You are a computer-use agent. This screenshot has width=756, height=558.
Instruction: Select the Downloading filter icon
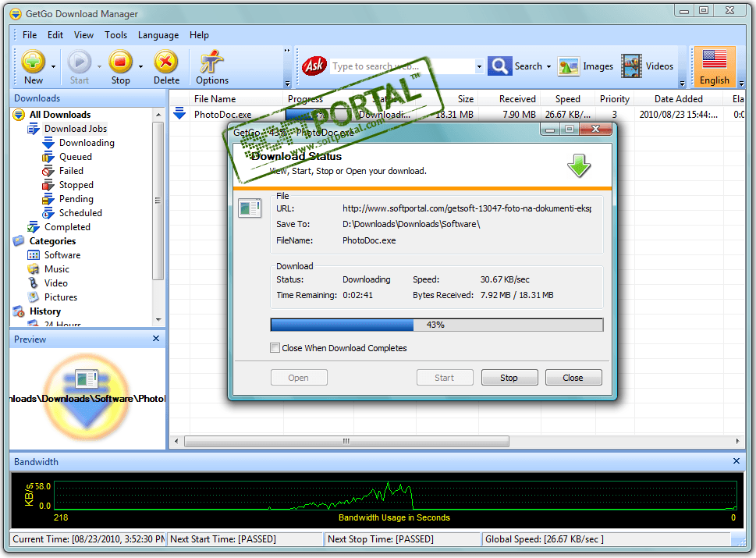(48, 143)
